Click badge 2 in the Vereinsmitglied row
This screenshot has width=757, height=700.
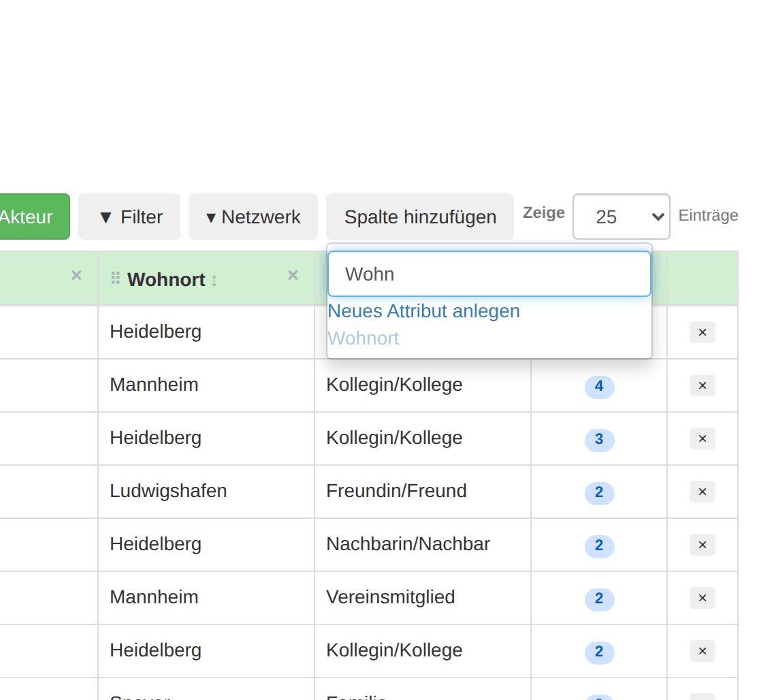[x=599, y=599]
